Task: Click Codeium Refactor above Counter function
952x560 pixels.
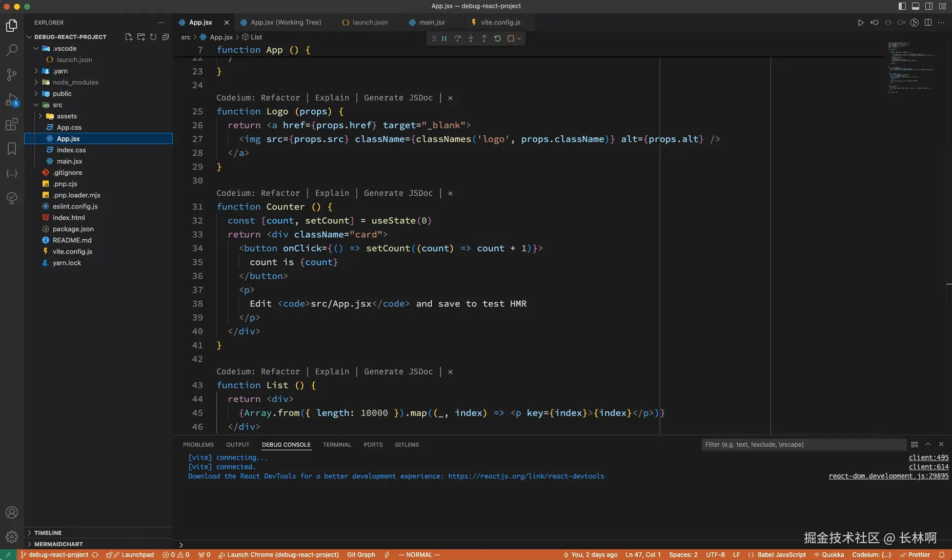Action: point(280,193)
